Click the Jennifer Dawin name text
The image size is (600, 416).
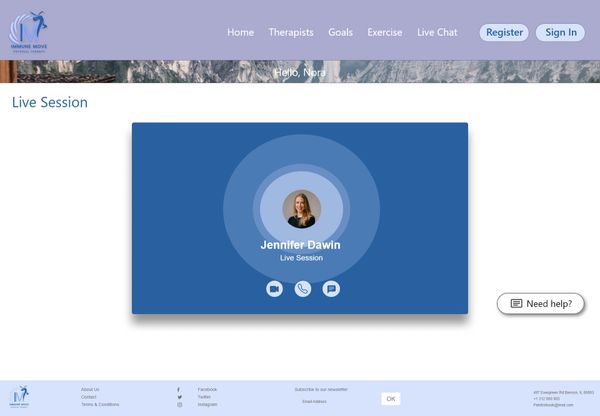[x=300, y=245]
